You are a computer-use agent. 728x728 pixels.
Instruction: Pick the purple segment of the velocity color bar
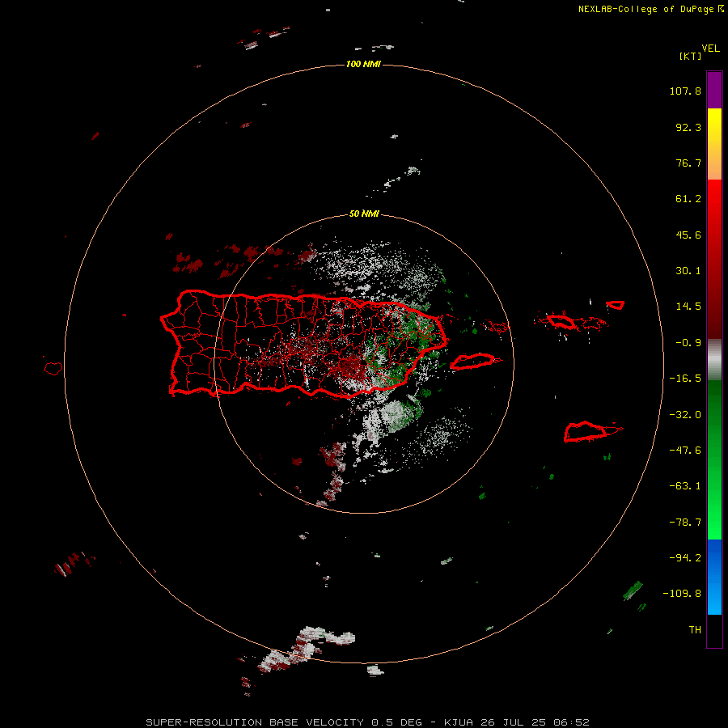coord(714,90)
